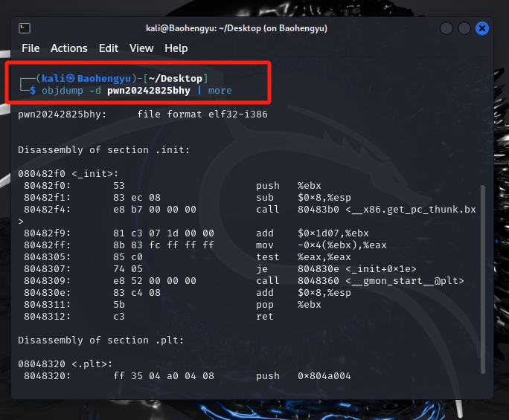
Task: Maximize the terminal window
Action: (464, 28)
